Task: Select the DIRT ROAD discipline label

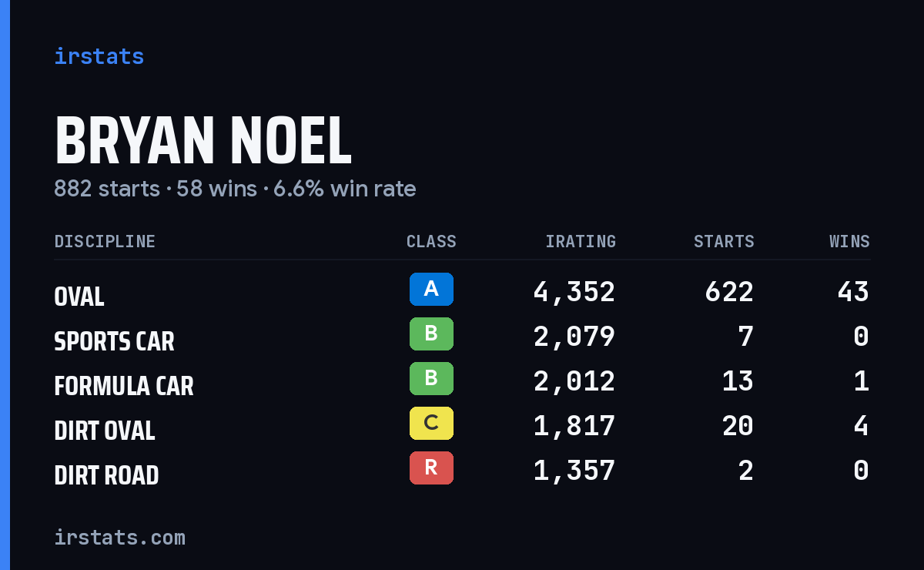Action: (106, 475)
